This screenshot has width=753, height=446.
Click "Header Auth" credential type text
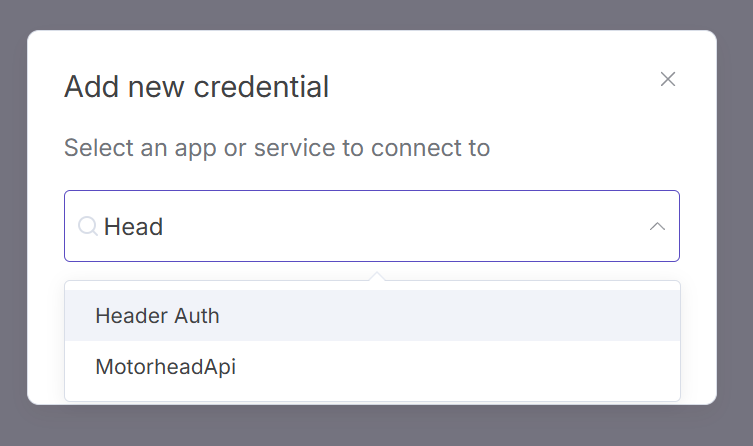point(157,316)
